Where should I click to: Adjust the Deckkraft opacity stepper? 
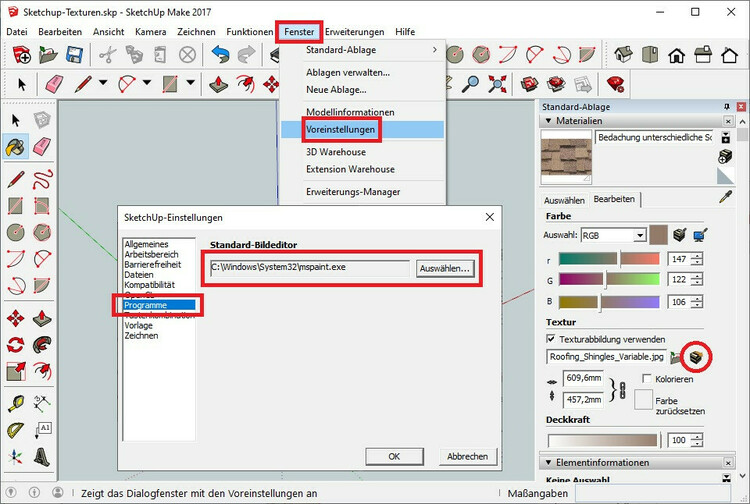[x=697, y=440]
